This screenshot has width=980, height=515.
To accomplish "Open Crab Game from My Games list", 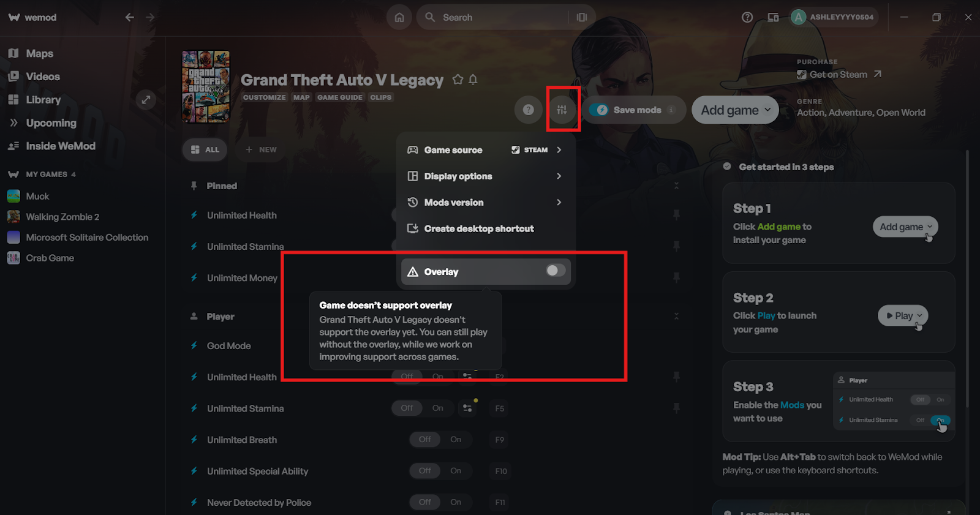I will click(50, 258).
